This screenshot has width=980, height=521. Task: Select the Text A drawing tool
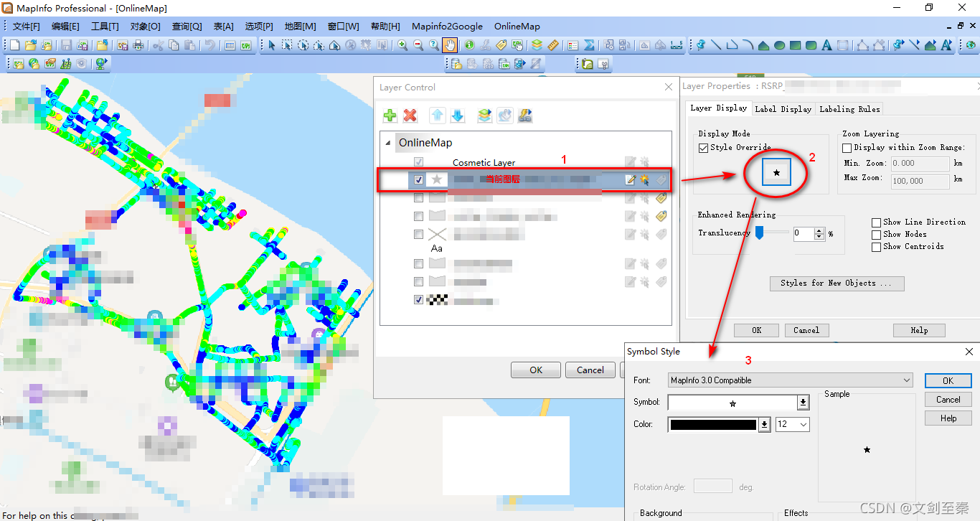pos(826,45)
